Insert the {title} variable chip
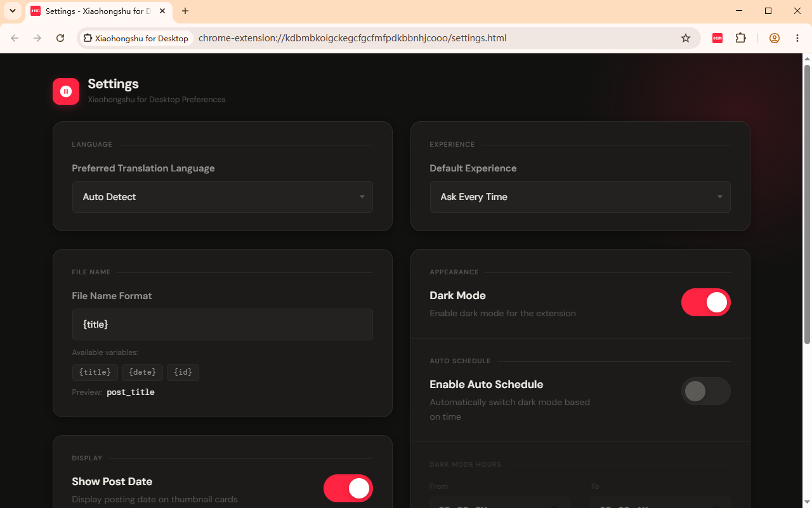812x508 pixels. [x=95, y=372]
